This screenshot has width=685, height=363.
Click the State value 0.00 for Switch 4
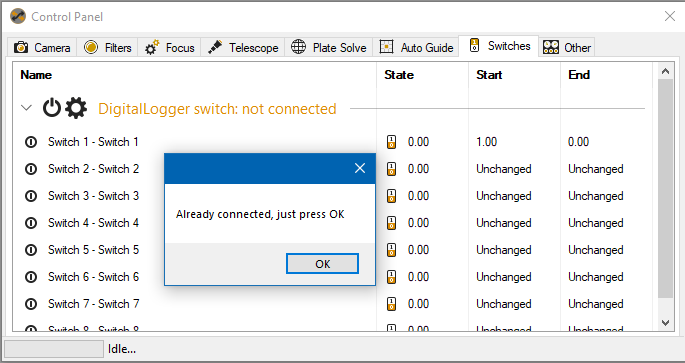[x=419, y=223]
